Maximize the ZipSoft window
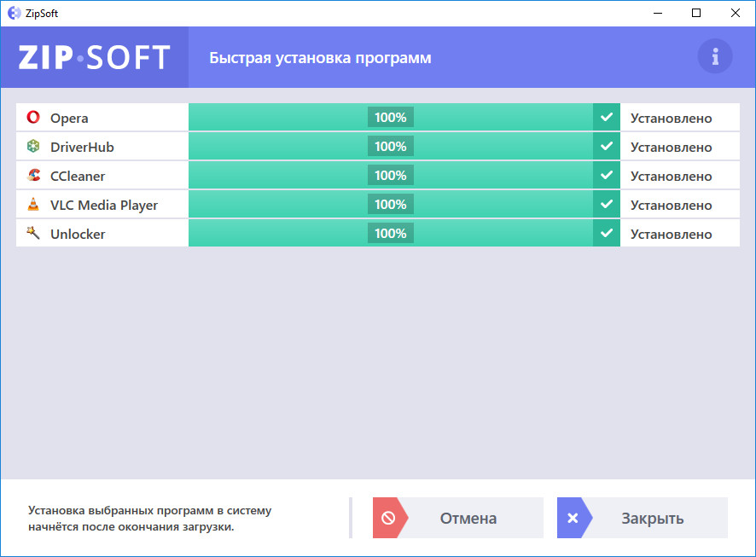 [x=696, y=13]
